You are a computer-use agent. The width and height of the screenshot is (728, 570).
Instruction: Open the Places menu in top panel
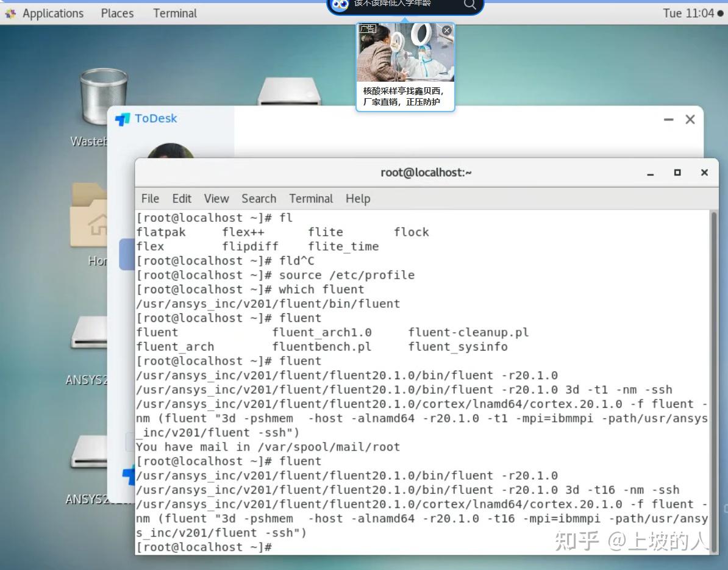[117, 13]
